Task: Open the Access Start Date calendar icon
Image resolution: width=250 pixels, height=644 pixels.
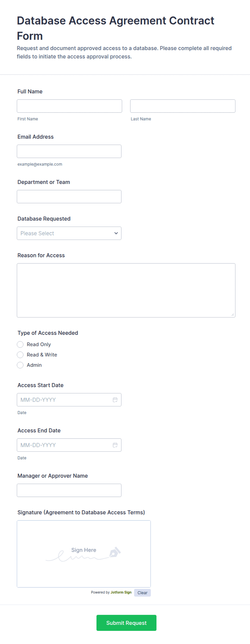Action: click(115, 400)
